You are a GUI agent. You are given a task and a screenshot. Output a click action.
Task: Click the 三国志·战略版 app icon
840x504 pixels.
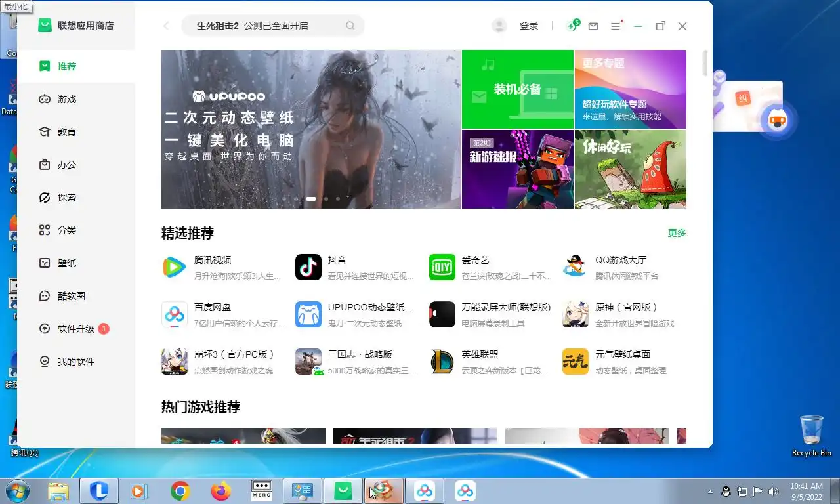tap(308, 362)
